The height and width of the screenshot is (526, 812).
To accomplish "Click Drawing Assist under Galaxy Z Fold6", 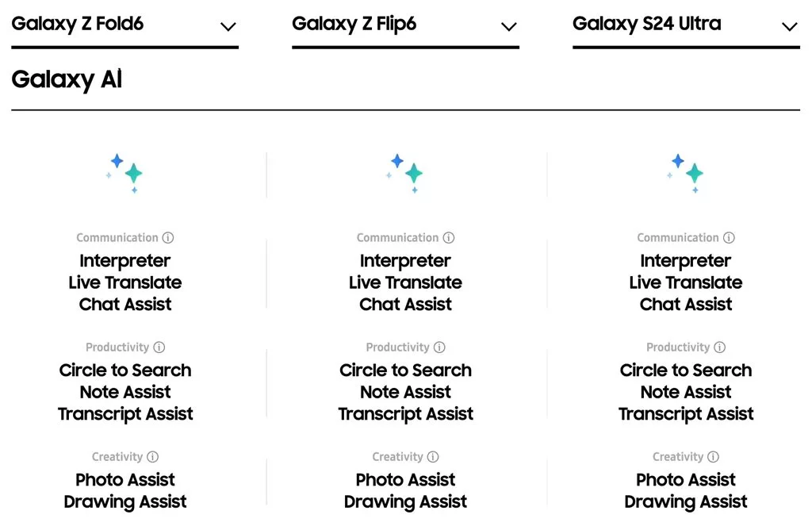I will (x=124, y=501).
